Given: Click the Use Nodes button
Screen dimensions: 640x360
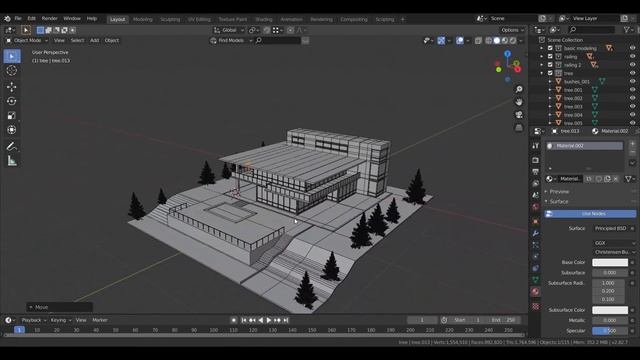Looking at the screenshot, I should 590,214.
